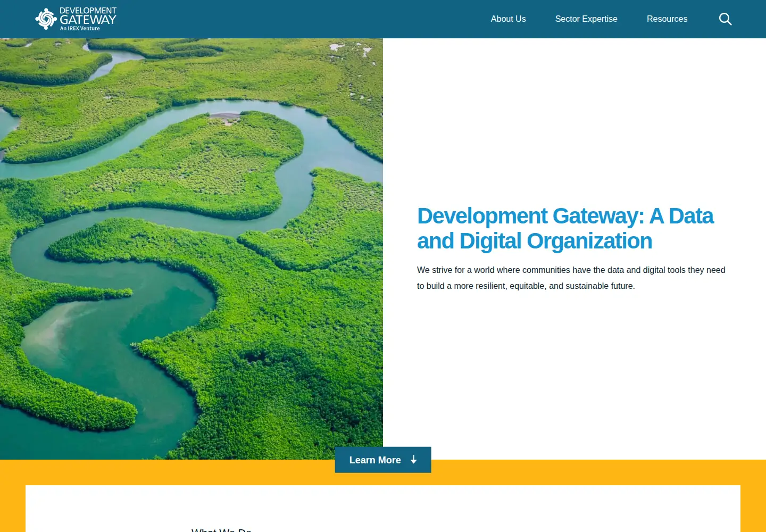Click the heading 'Development Gateway: A Data and Digital Organization'
The height and width of the screenshot is (532, 766).
[565, 228]
